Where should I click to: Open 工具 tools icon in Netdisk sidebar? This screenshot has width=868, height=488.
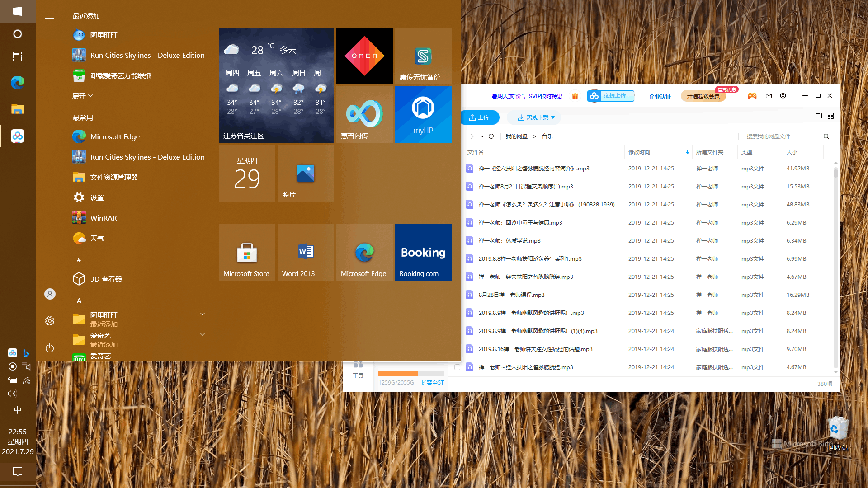358,371
